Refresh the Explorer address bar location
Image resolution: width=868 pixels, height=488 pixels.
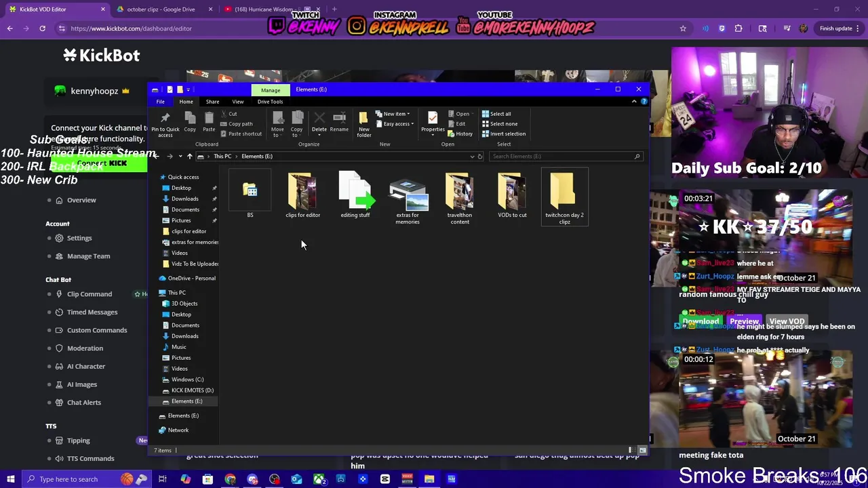tap(480, 157)
